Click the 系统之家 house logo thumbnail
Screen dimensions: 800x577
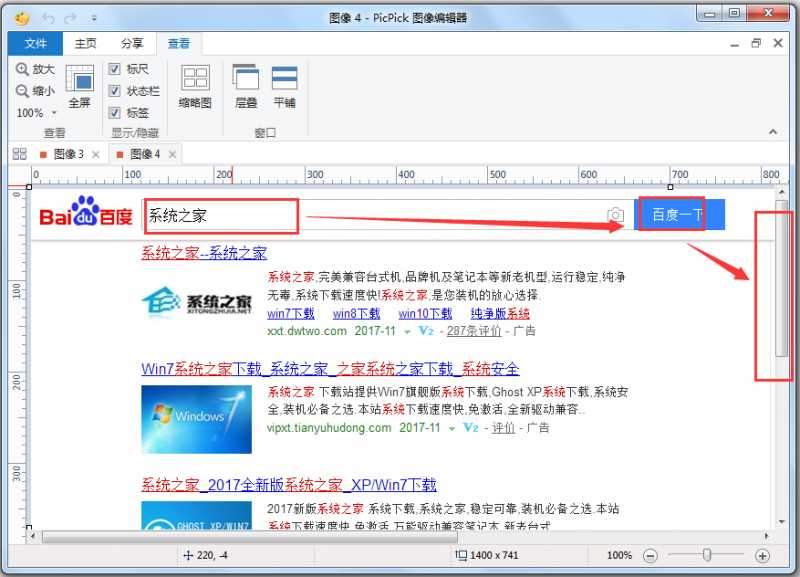pos(197,302)
